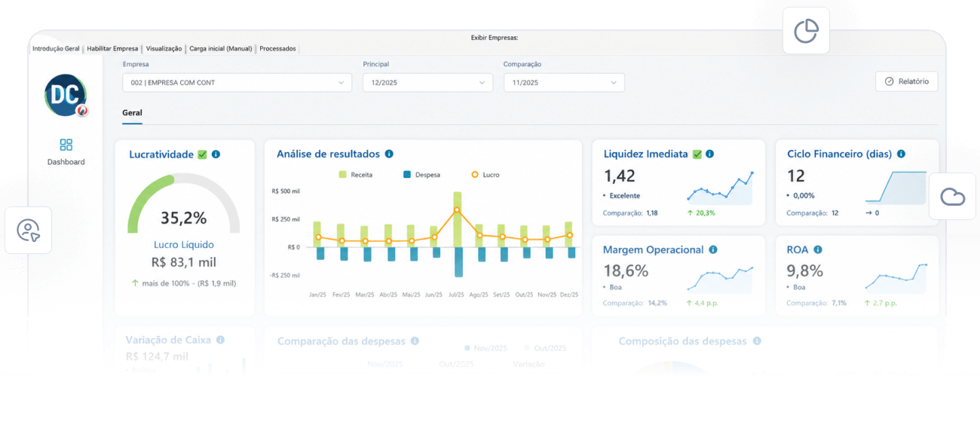Click the "Lucro Líquido" label
Viewport: 980px width, 431px height.
[x=183, y=245]
